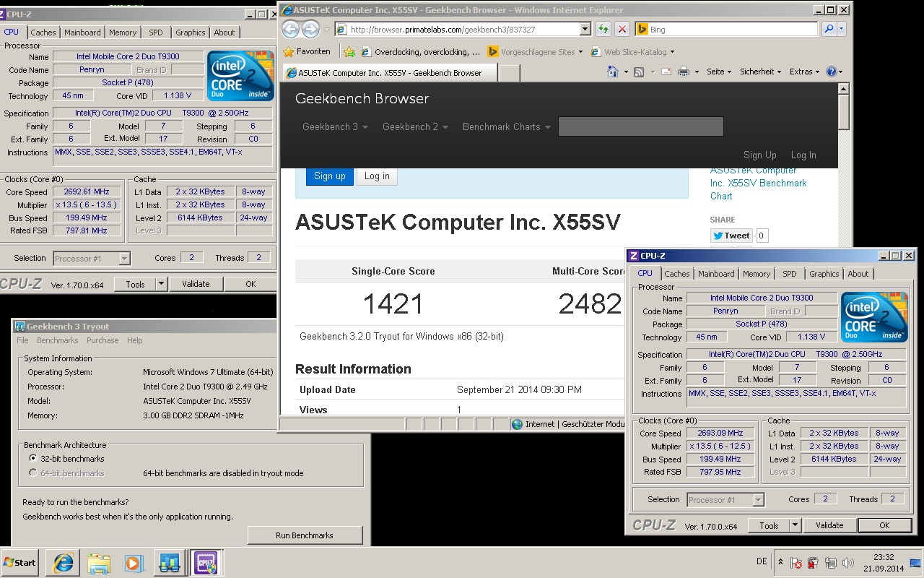Screen dimensions: 924x578
Task: Click the add to favorites bar icon
Action: 349,52
